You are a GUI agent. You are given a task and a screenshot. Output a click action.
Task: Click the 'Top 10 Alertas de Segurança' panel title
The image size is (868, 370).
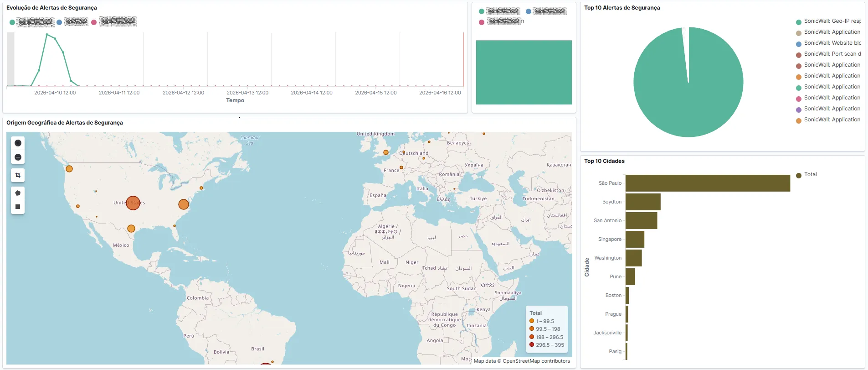(622, 8)
